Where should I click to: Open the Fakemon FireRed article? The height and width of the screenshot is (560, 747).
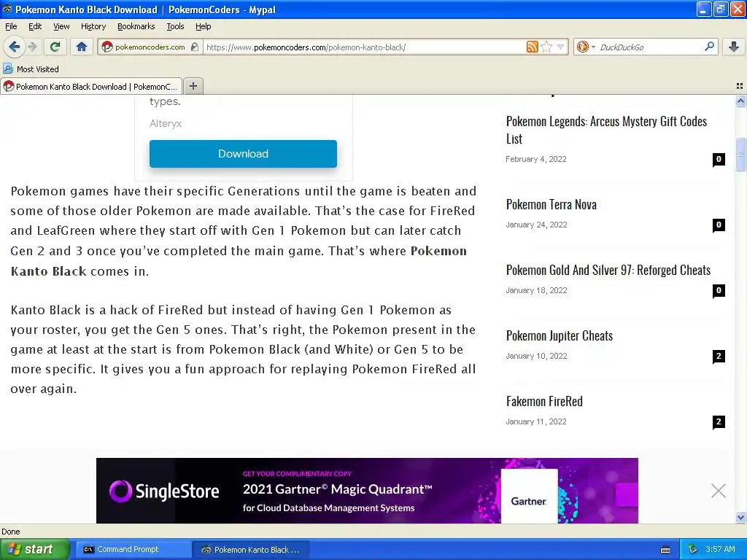click(x=544, y=402)
